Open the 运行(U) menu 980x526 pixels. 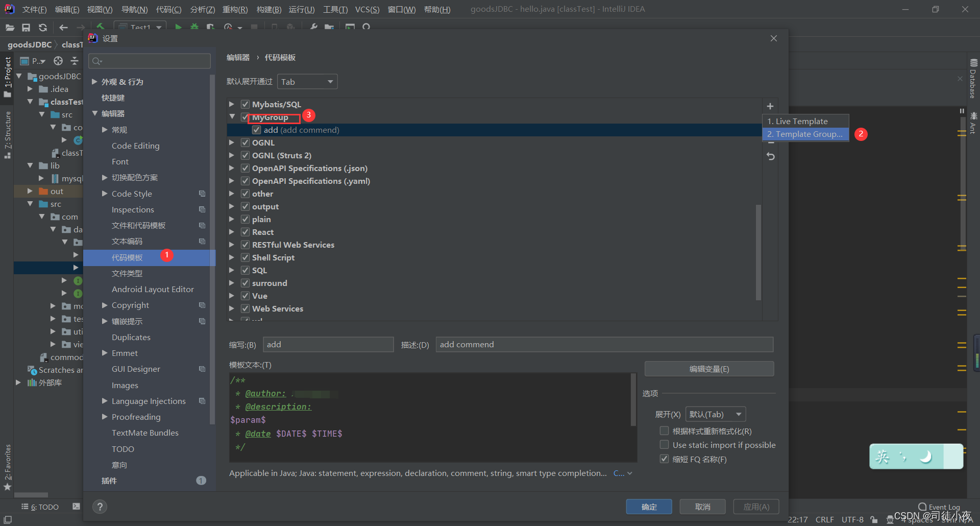[302, 9]
